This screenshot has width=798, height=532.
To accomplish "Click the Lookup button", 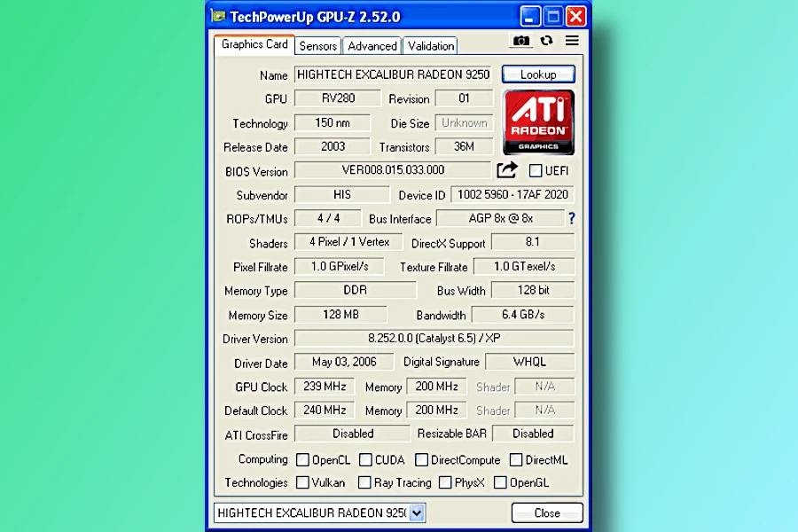I will click(x=538, y=74).
